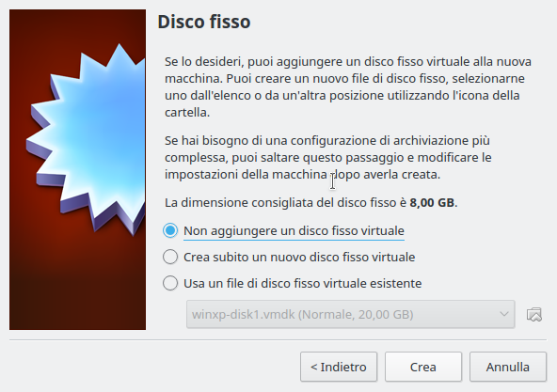The width and height of the screenshot is (557, 392).
Task: Expand the chevron arrow of the disk combo box
Action: 503,314
